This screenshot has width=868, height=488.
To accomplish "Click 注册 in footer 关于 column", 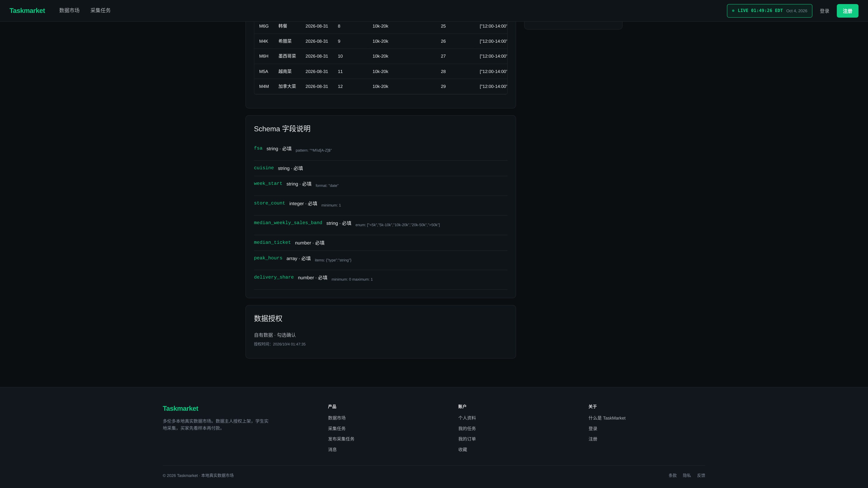I will click(593, 439).
